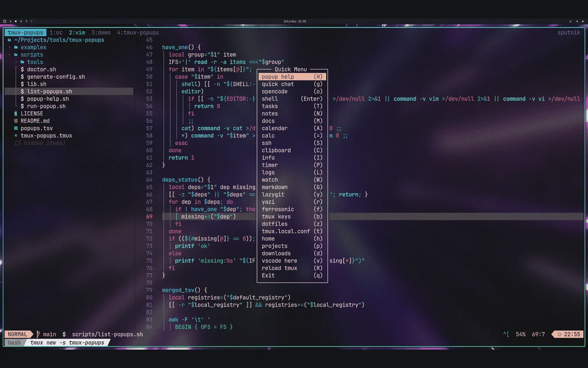
Task: Open README.md in the file tree
Action: tap(35, 121)
